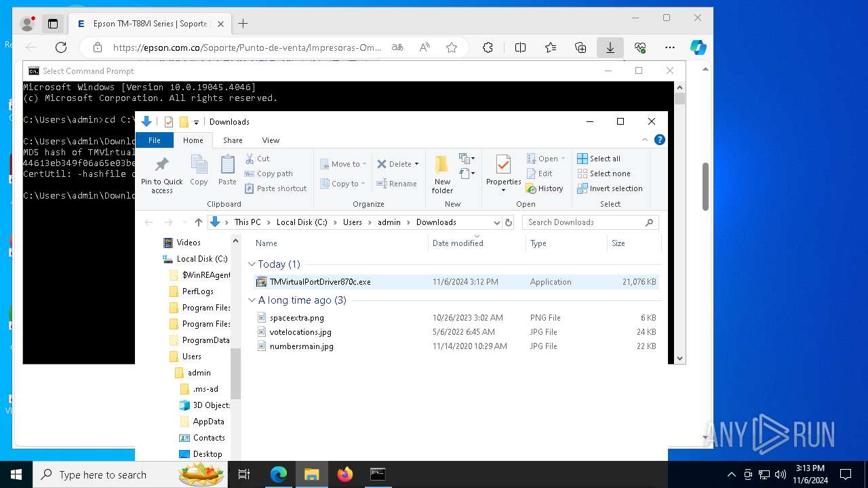
Task: Switch to View ribbon tab
Action: pos(271,140)
